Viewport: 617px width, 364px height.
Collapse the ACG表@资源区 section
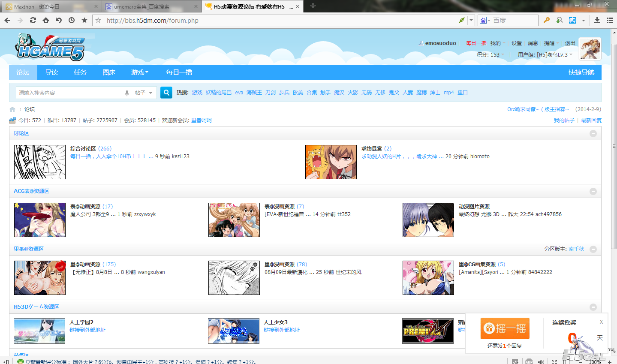click(593, 191)
